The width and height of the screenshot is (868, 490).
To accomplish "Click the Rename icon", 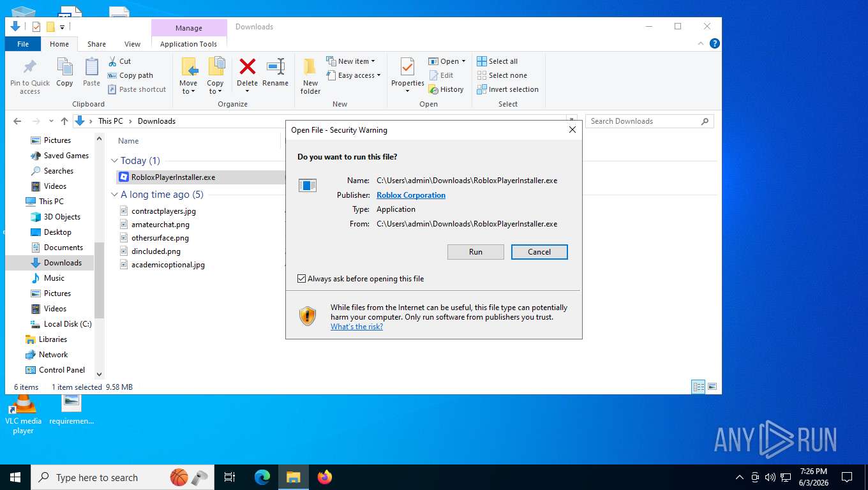I will point(276,66).
